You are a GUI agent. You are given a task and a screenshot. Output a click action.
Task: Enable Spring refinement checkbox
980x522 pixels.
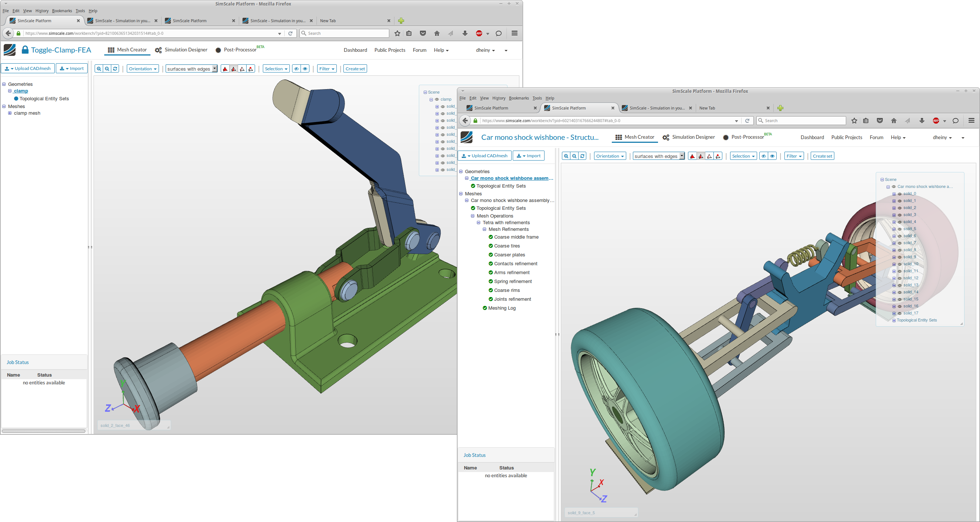(x=490, y=281)
